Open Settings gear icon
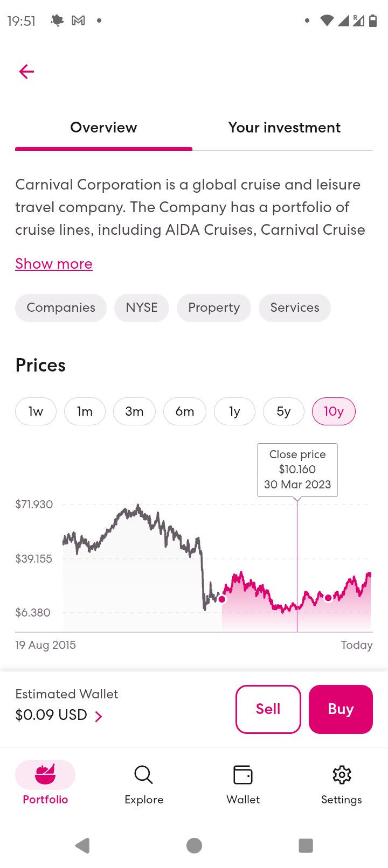The width and height of the screenshot is (388, 868). [342, 775]
